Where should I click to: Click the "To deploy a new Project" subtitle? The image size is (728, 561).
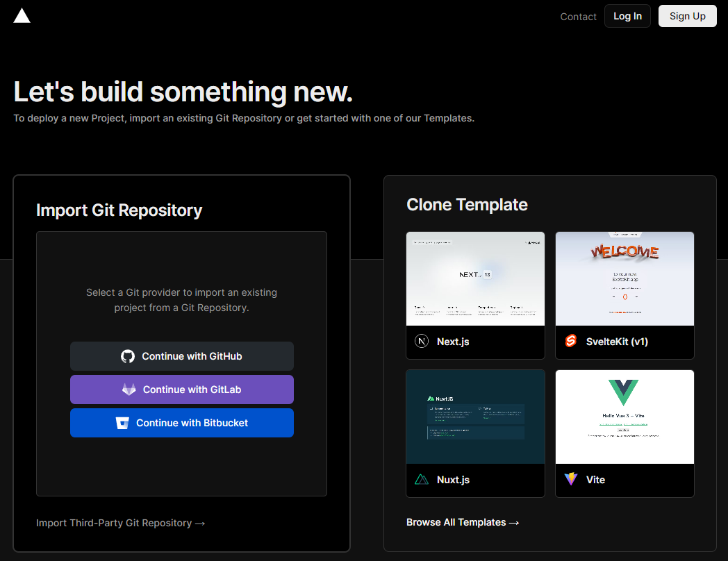tap(244, 118)
